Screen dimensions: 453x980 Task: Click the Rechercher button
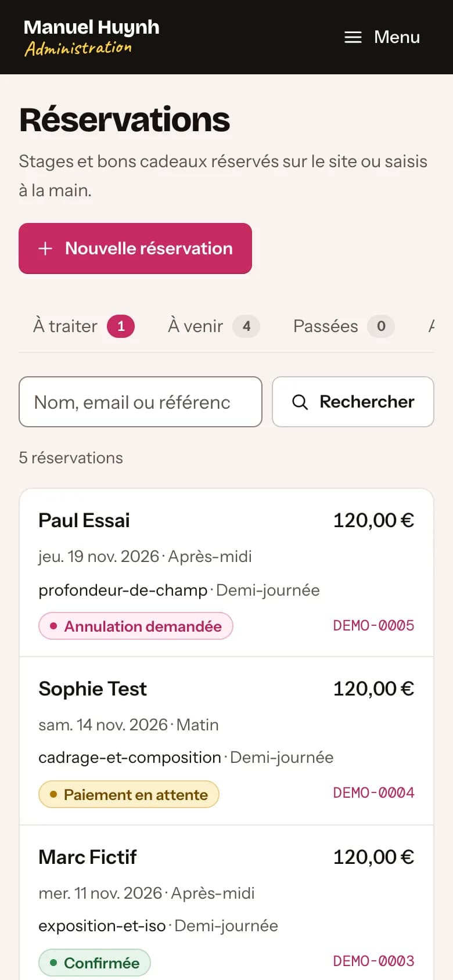(x=353, y=402)
